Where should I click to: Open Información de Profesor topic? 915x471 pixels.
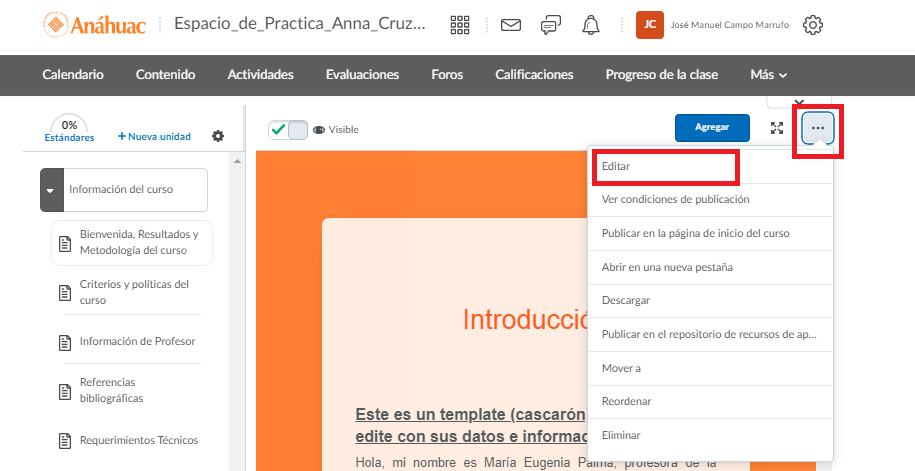click(137, 341)
